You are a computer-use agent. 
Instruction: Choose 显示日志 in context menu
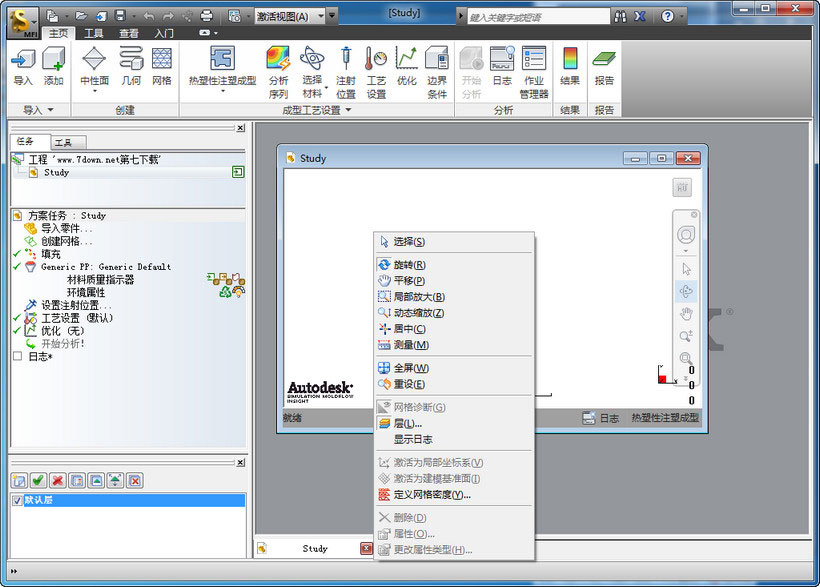(453, 439)
